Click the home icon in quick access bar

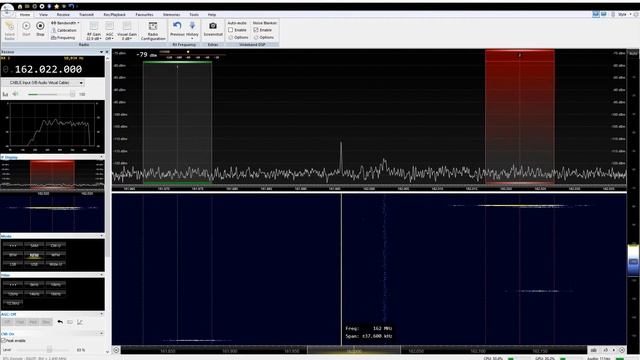click(20, 7)
